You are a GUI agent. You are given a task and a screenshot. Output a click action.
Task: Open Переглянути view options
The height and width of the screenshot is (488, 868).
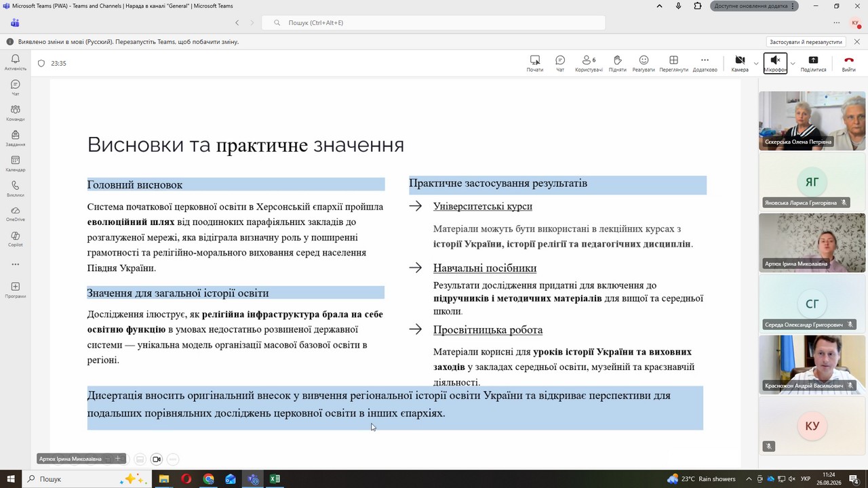[x=673, y=64]
